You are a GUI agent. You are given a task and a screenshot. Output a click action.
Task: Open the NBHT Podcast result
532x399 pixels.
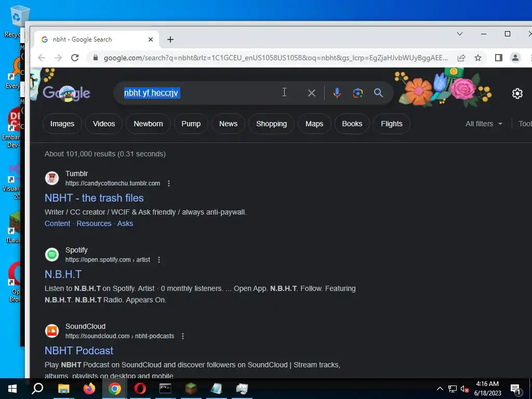click(x=79, y=351)
